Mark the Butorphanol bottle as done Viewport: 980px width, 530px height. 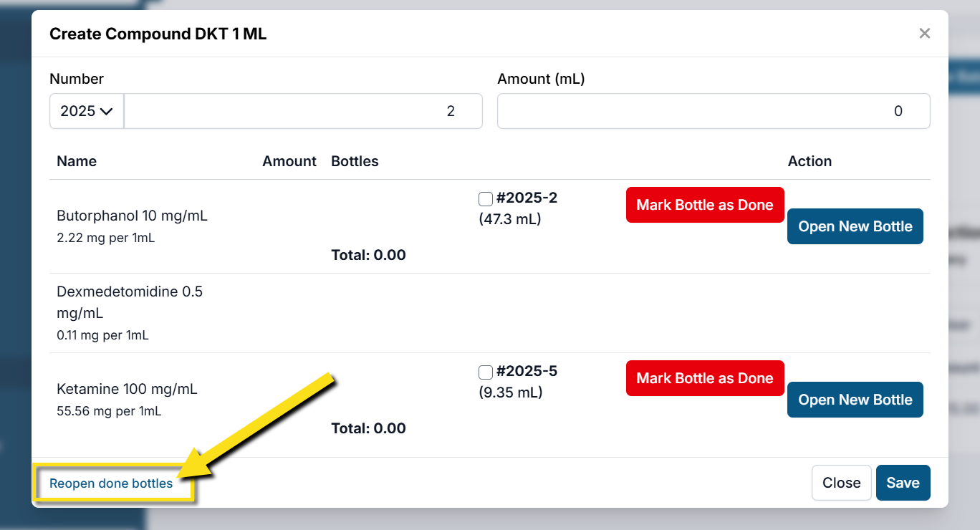[704, 205]
